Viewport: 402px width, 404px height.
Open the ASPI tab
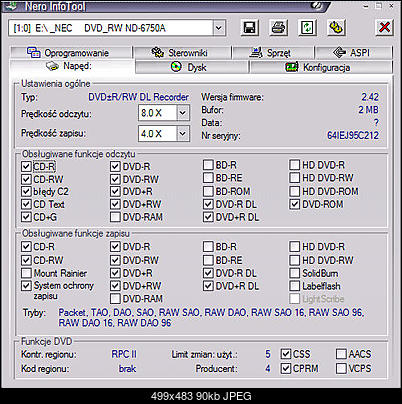[354, 53]
